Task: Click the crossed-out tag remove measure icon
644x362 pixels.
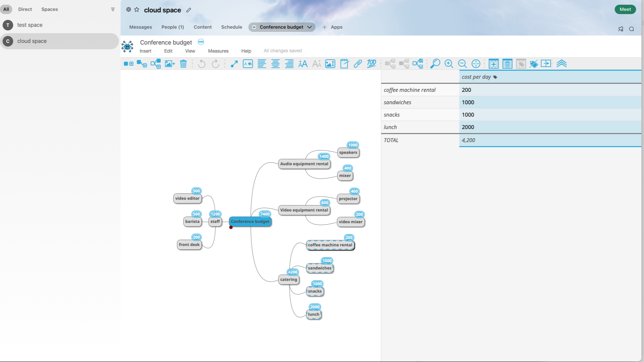Action: [534, 64]
